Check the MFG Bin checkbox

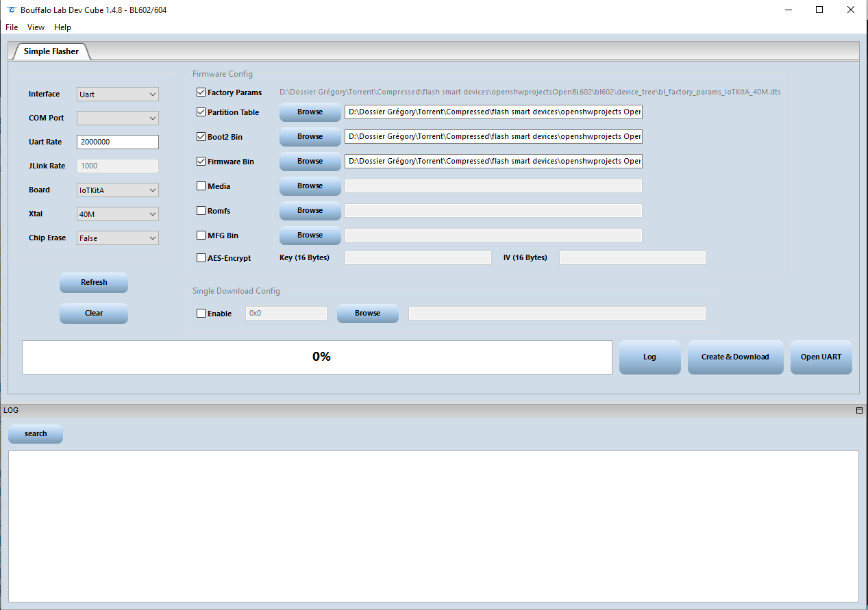pos(201,236)
